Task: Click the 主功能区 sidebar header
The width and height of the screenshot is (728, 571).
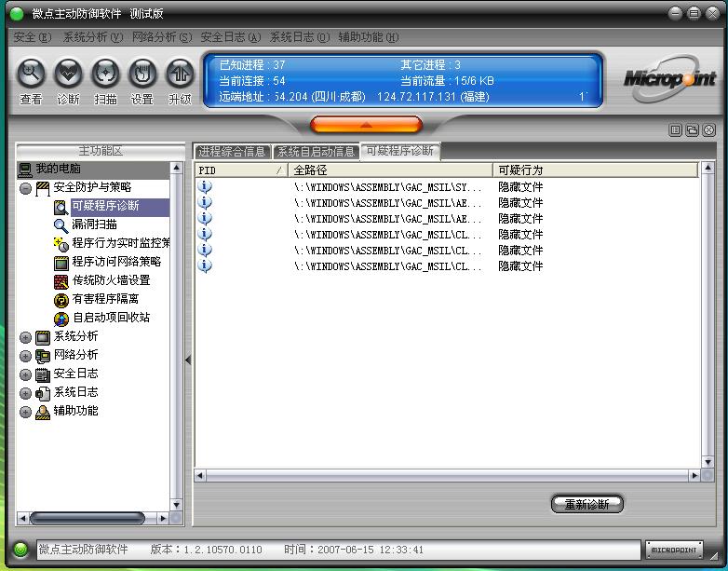Action: point(101,151)
